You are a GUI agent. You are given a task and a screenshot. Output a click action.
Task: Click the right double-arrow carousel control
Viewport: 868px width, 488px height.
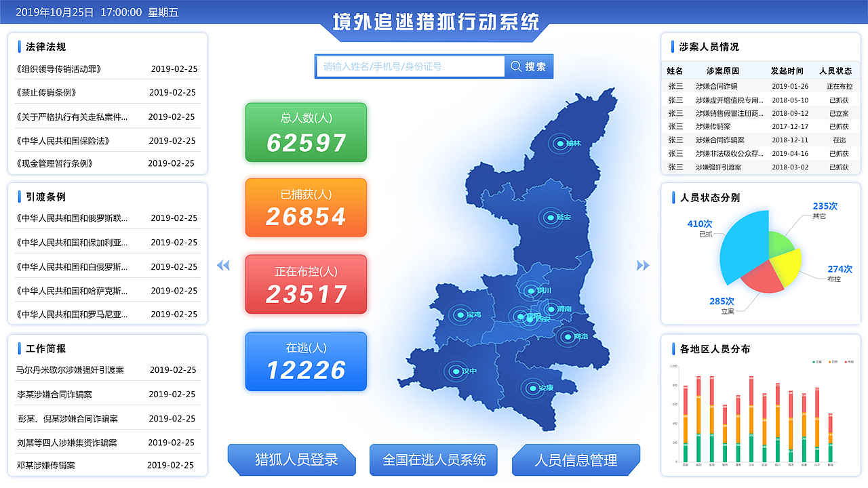(643, 266)
